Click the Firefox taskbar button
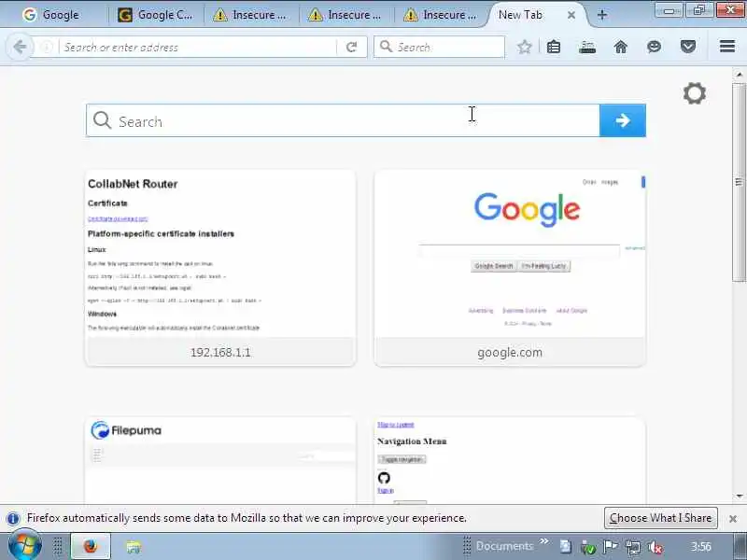Screen dimensions: 747x560 (x=91, y=546)
